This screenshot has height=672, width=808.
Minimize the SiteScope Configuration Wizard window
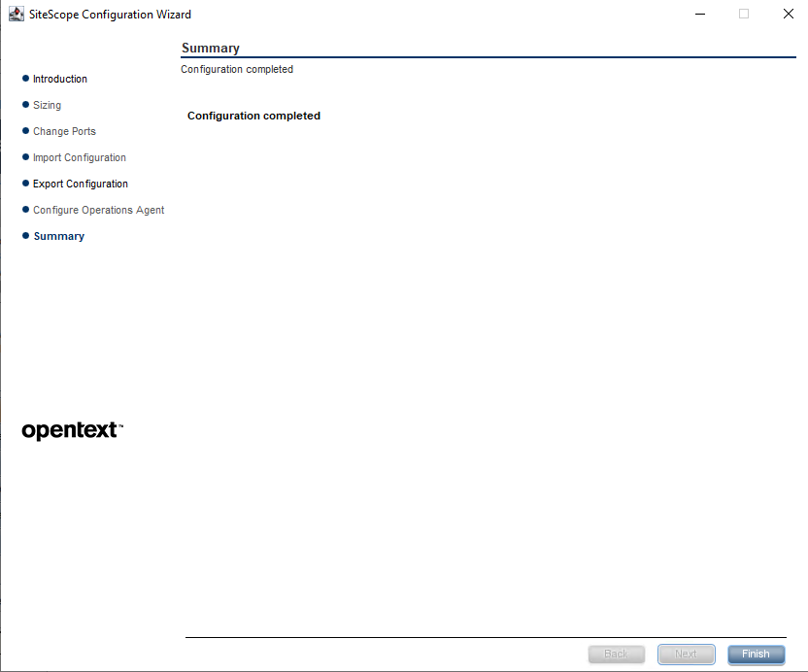point(700,14)
